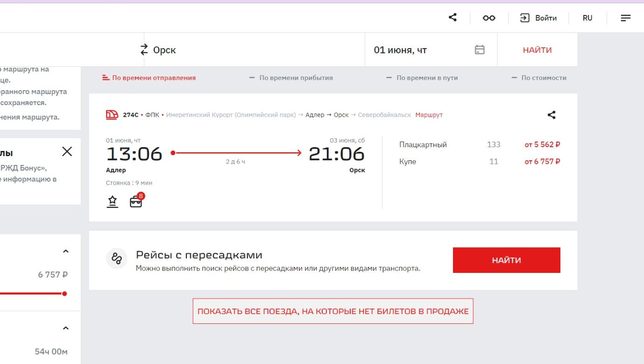Click Войти to log in

539,18
